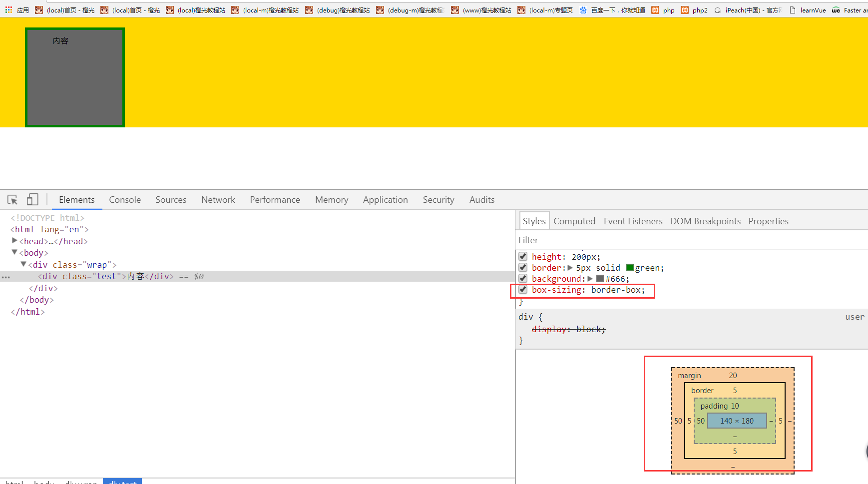The height and width of the screenshot is (484, 868).
Task: Click the 140 × 180 content box
Action: tap(737, 421)
